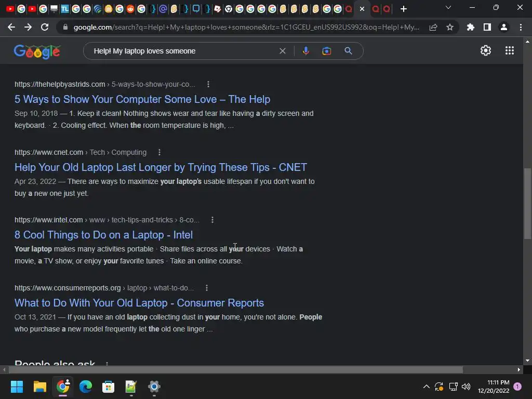Close the active search tab
This screenshot has width=532, height=399.
pos(362,9)
